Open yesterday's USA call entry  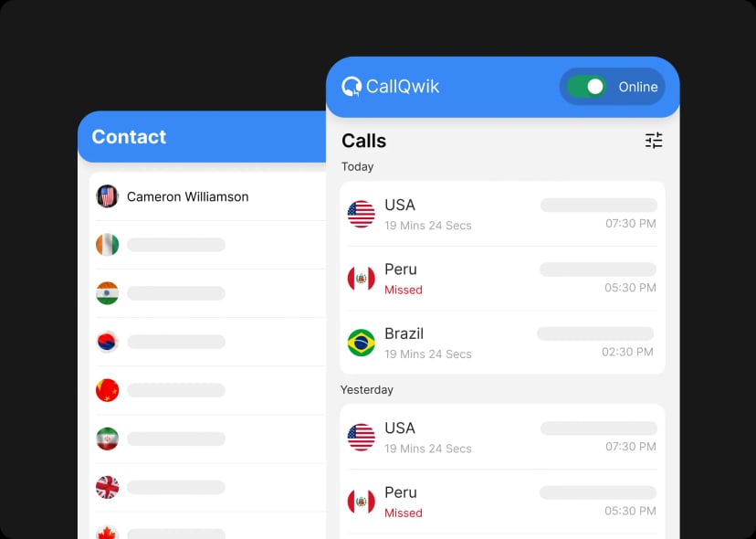(502, 438)
